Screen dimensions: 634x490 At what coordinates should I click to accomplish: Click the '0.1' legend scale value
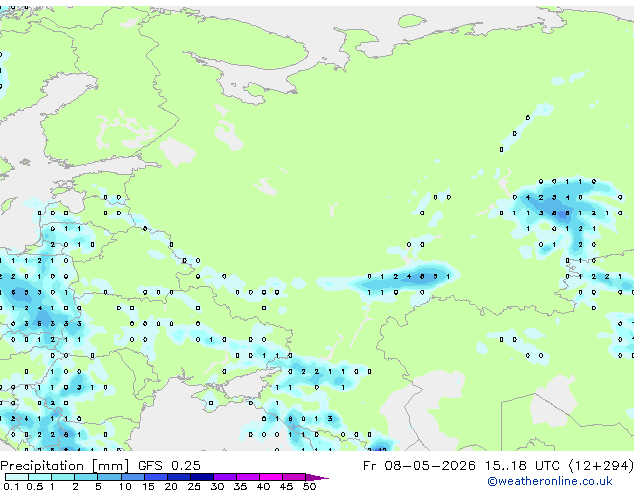click(11, 486)
